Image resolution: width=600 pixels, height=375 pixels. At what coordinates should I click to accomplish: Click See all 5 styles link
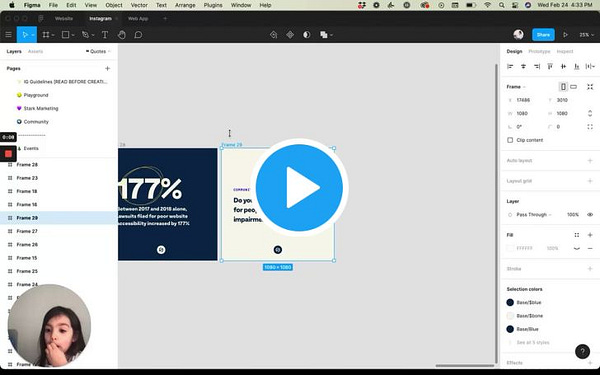[533, 342]
